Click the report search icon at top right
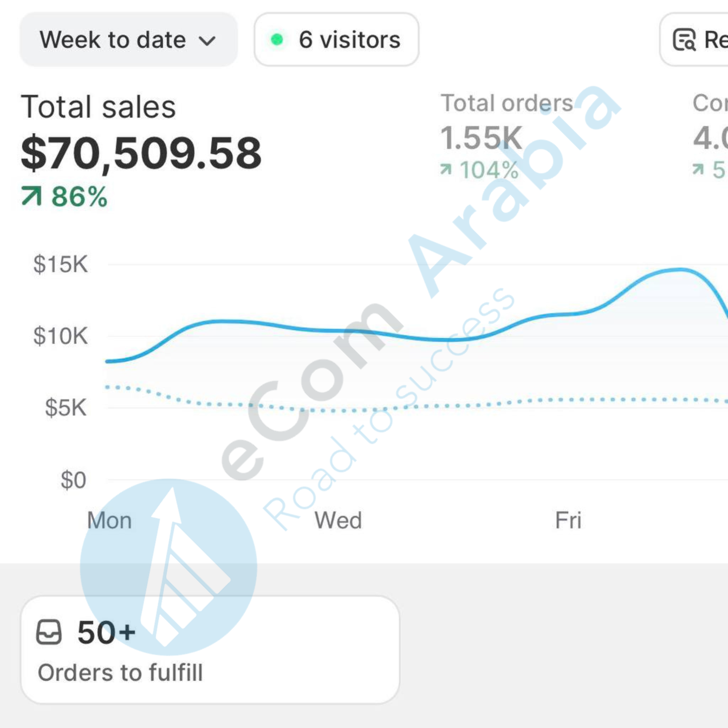 (x=684, y=39)
